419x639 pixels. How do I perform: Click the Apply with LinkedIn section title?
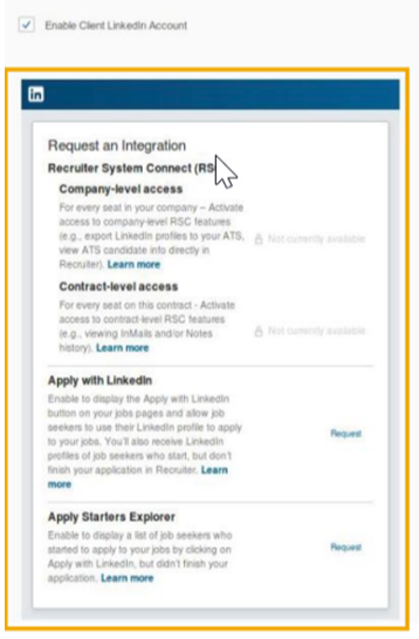coord(100,381)
